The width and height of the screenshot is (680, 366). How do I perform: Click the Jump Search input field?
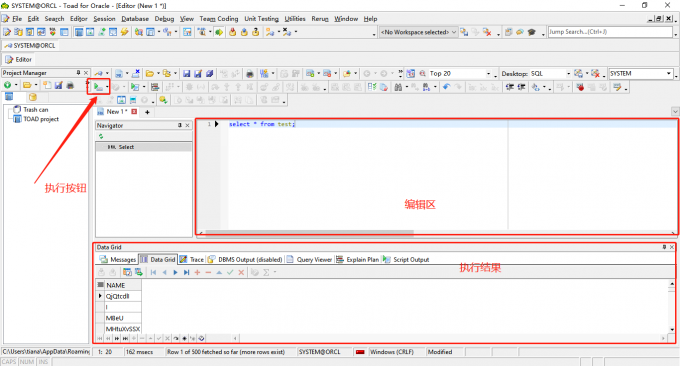[x=610, y=32]
